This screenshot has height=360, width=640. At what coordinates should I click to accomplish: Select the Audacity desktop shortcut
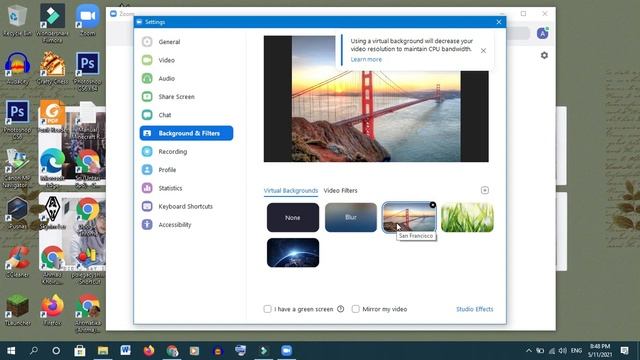[x=17, y=69]
